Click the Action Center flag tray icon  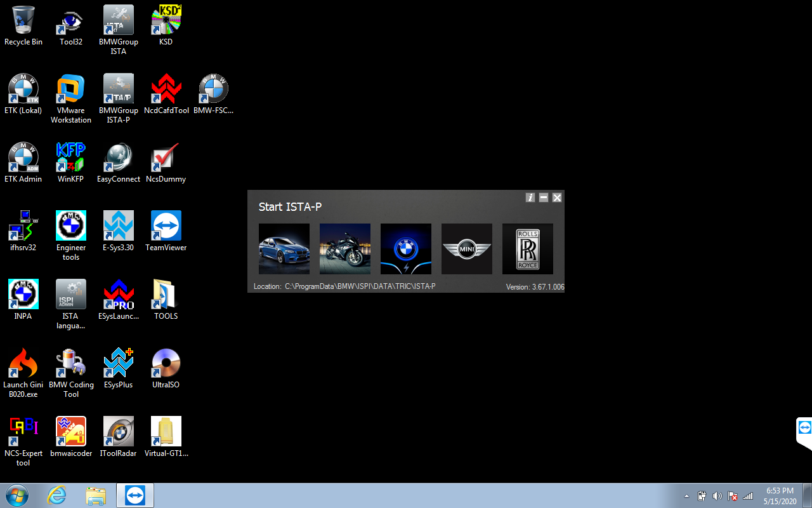pyautogui.click(x=733, y=496)
